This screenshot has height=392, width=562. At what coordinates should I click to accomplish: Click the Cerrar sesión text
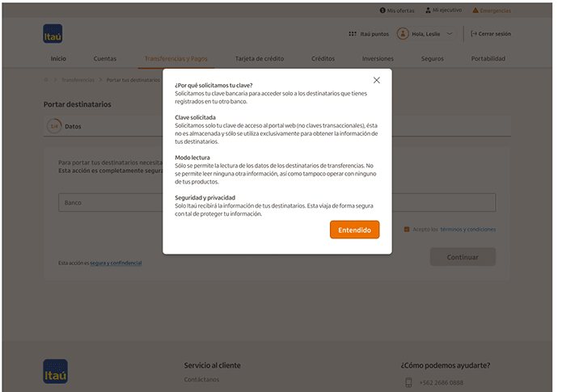pos(495,34)
